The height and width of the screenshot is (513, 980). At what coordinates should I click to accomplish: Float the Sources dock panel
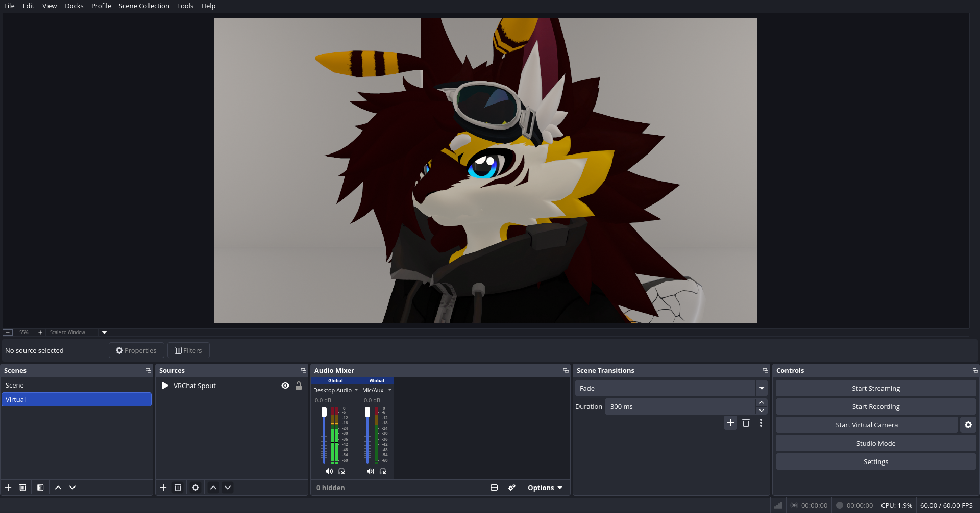[x=303, y=370]
